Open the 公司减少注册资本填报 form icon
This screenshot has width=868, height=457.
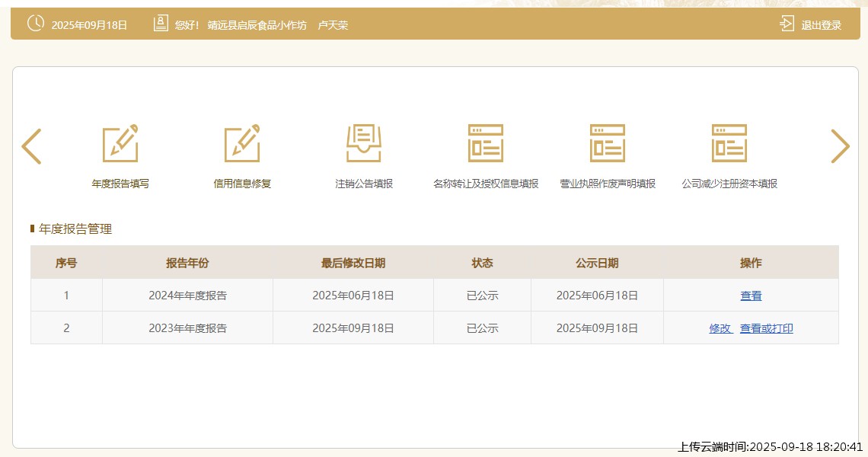729,143
